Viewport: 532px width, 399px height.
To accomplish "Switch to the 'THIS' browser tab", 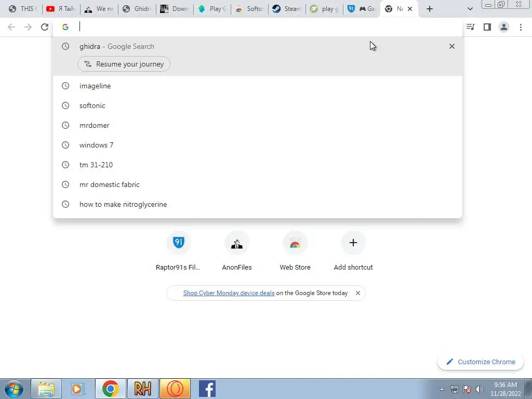I will pyautogui.click(x=23, y=9).
